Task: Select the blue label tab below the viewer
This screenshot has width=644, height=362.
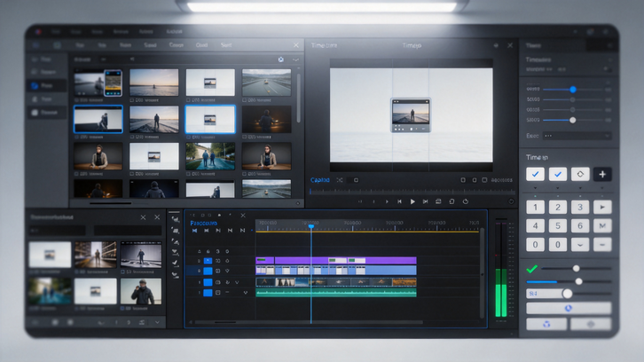Action: [x=320, y=180]
